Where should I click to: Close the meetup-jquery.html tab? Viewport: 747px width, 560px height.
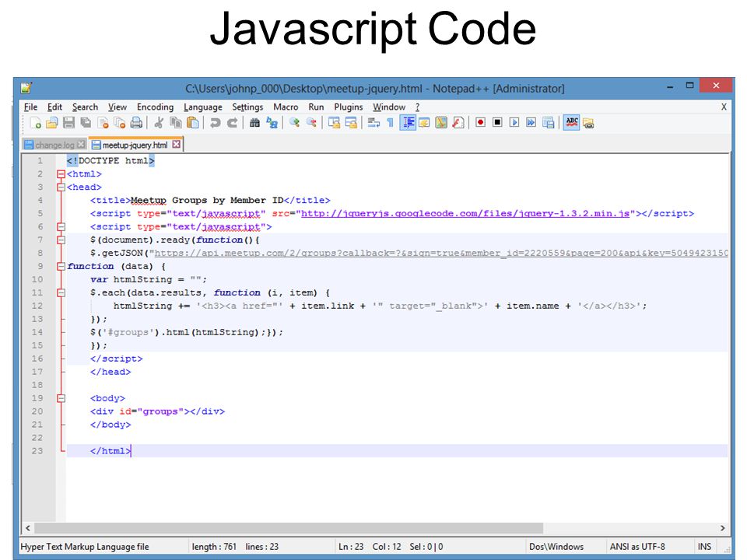point(177,145)
